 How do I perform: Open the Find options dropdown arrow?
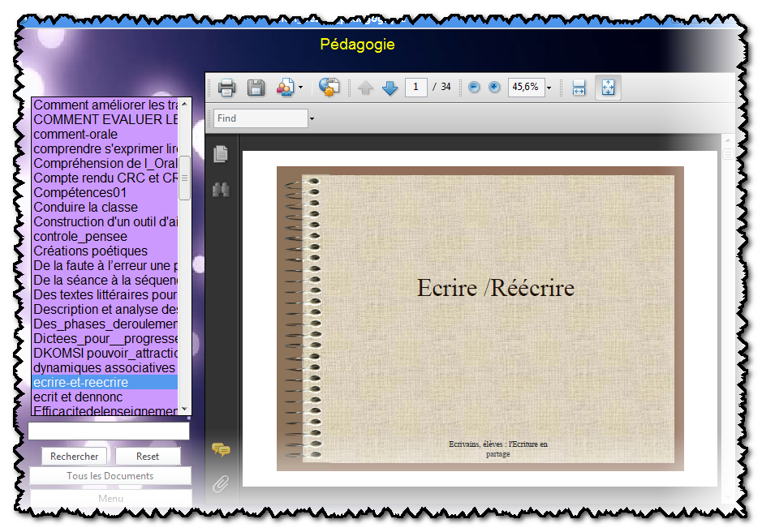tap(312, 119)
